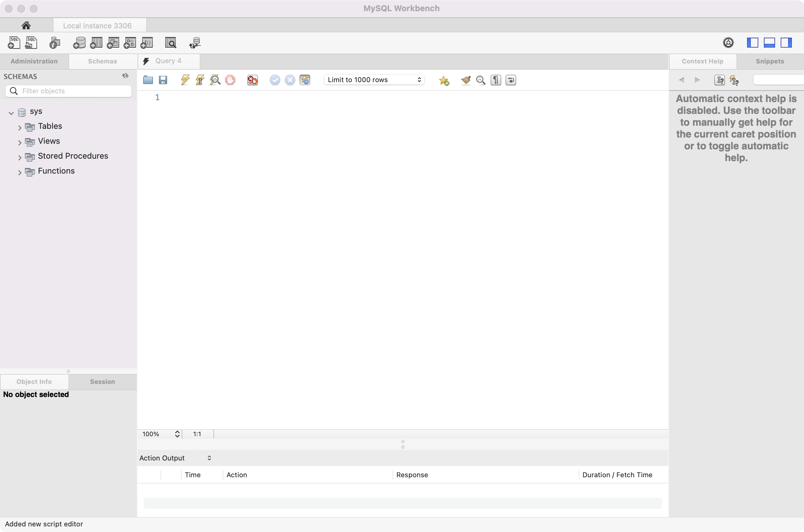This screenshot has width=804, height=532.
Task: Toggle the bottom output panel visibility
Action: pyautogui.click(x=769, y=43)
